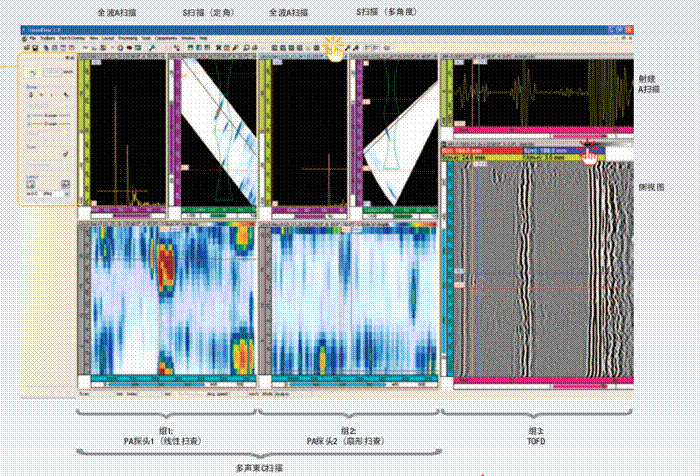Click the save disk toolbar icon
This screenshot has height=476, width=700.
click(x=35, y=47)
